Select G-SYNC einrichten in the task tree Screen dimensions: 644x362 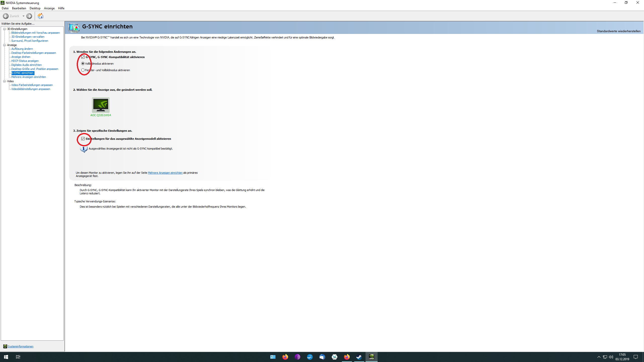pos(23,73)
